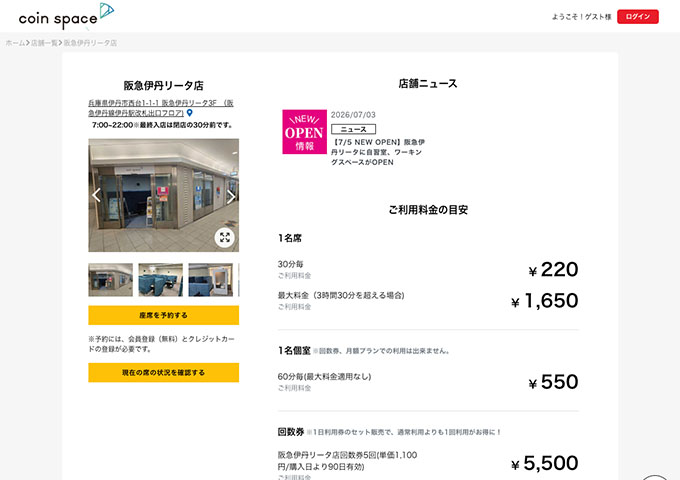Click the 店舗ニュース heading
Viewport: 680px width, 480px height.
(x=428, y=84)
